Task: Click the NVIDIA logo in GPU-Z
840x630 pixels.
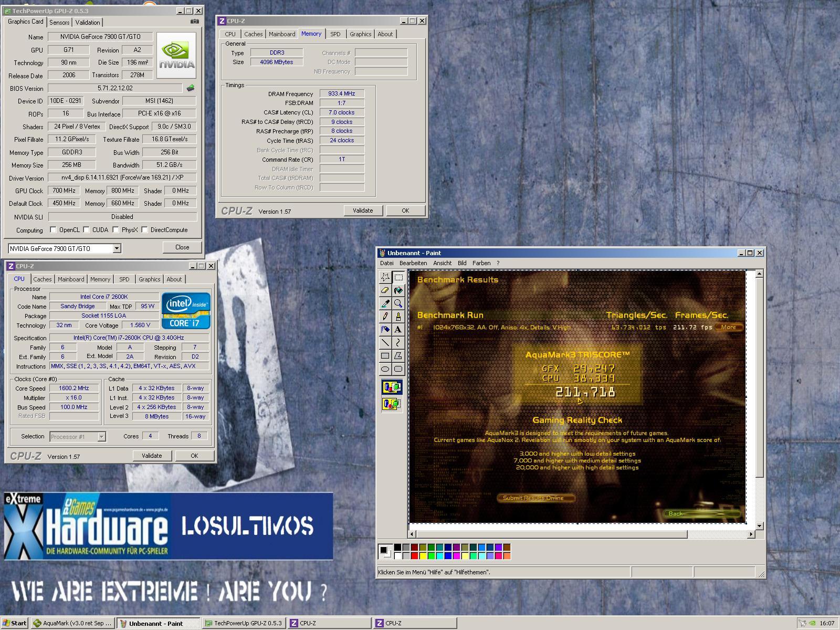Action: click(176, 55)
